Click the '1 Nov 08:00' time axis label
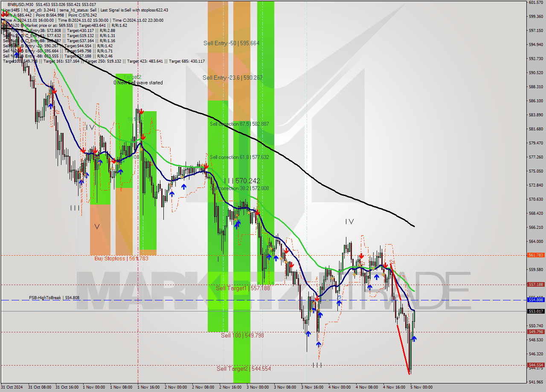Screen dimensions: 546x392 point(122,387)
